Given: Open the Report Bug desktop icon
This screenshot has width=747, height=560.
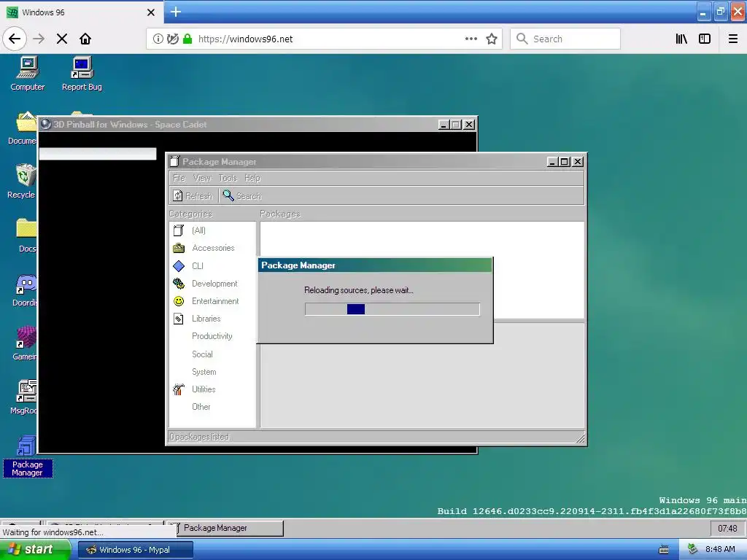Looking at the screenshot, I should coord(82,74).
